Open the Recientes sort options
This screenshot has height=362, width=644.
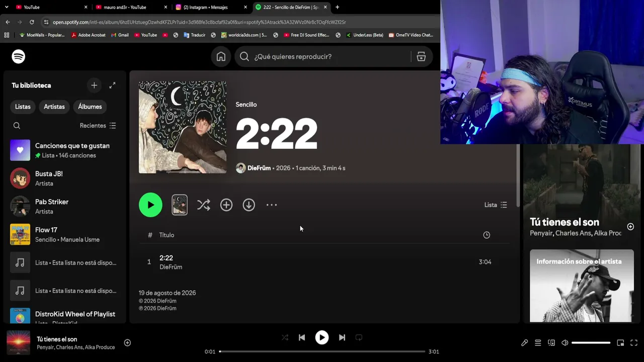[98, 126]
